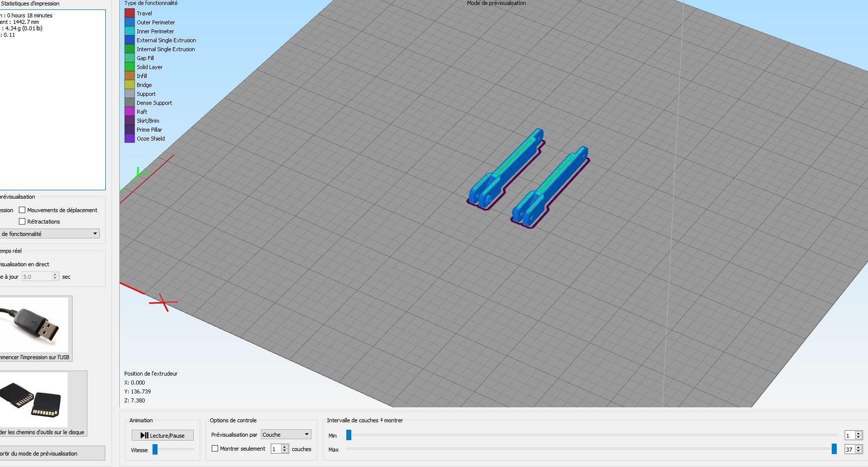The height and width of the screenshot is (467, 868).
Task: Click the Infill color swatch
Action: [x=130, y=76]
